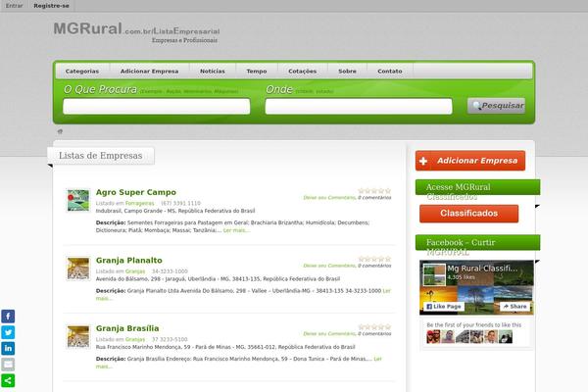Leave a comment on Granja Planalto
The image size is (588, 392).
(329, 266)
